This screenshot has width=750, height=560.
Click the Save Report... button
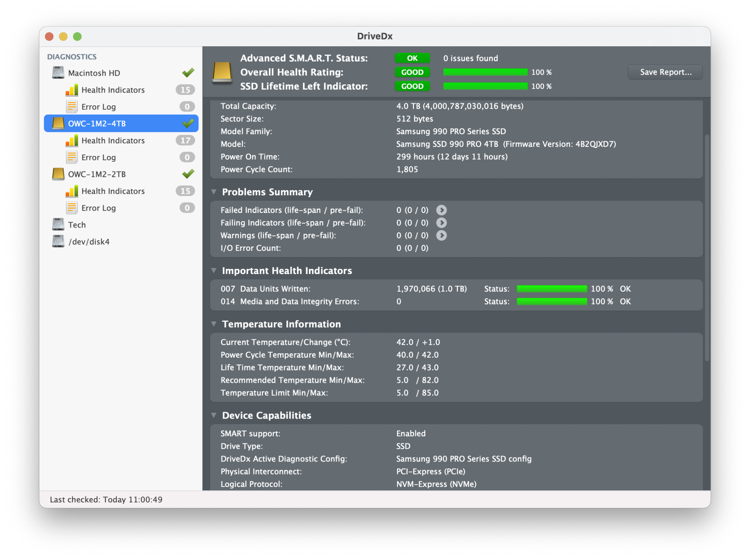665,72
